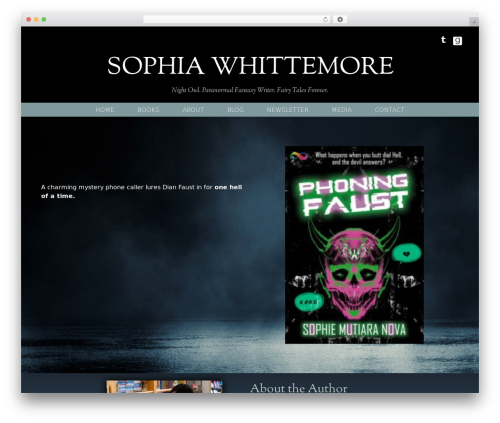Open the Tumblr social icon
This screenshot has width=500, height=423.
click(x=443, y=40)
